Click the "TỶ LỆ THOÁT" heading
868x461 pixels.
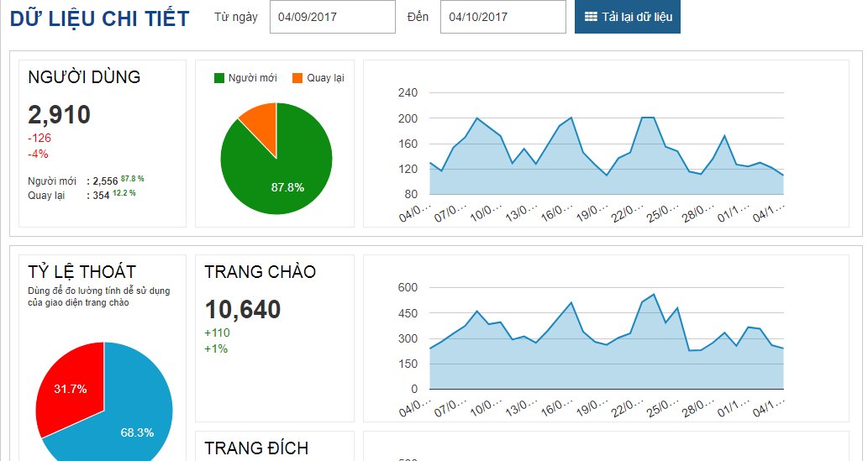point(82,272)
